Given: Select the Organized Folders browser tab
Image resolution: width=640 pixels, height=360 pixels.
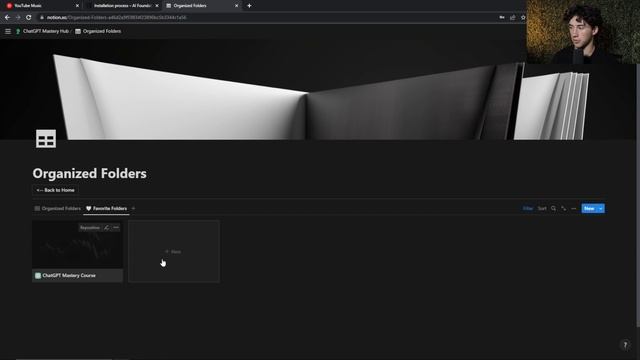Looking at the screenshot, I should pos(202,6).
